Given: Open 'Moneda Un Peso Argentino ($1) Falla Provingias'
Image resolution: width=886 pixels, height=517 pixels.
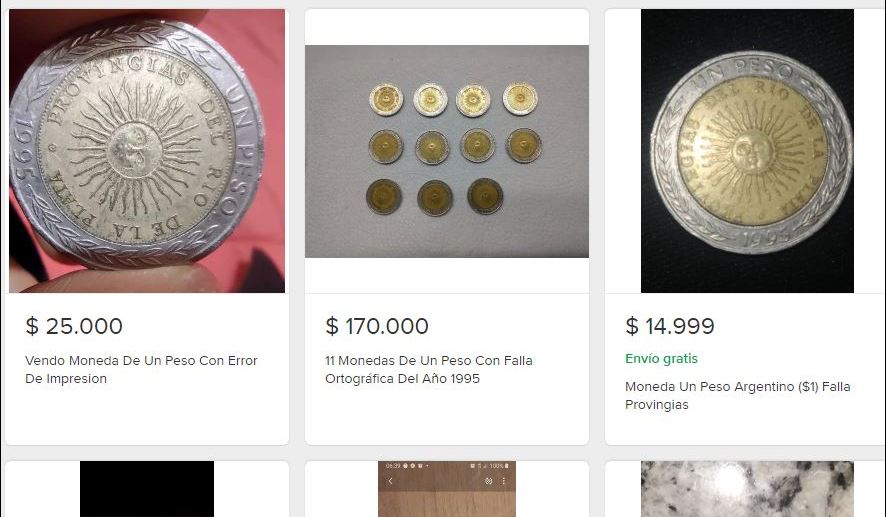Looking at the screenshot, I should [737, 396].
